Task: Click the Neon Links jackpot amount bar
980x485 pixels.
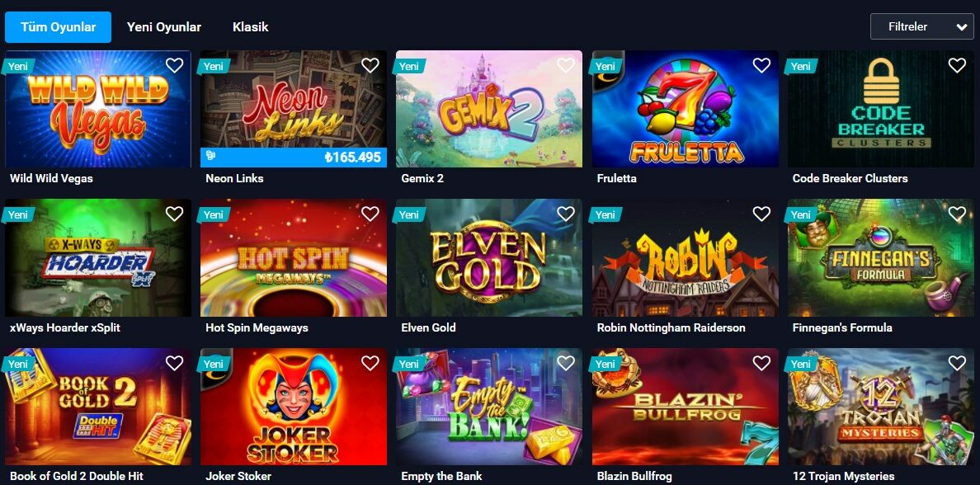Action: (x=294, y=158)
